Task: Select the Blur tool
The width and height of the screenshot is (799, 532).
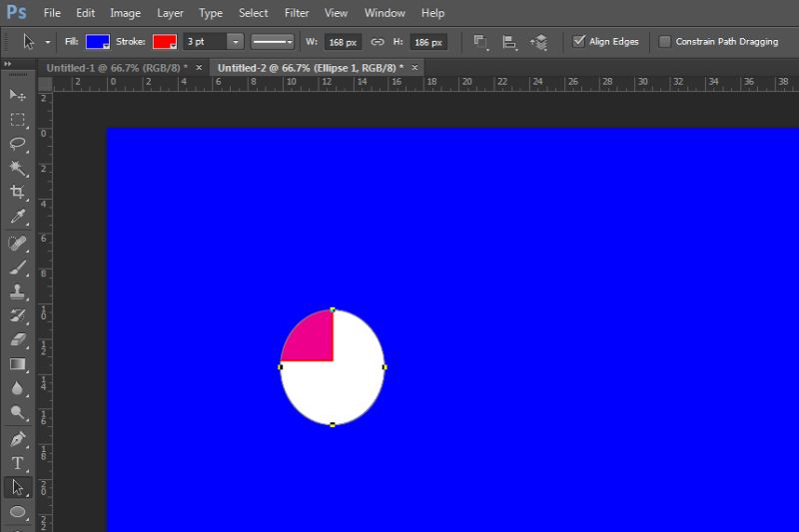Action: (x=17, y=388)
